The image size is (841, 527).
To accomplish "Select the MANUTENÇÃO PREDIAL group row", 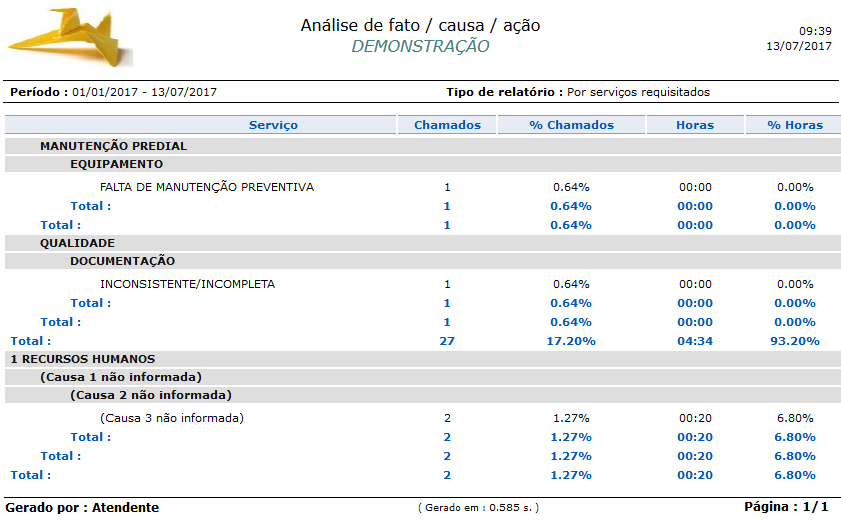I will (423, 146).
